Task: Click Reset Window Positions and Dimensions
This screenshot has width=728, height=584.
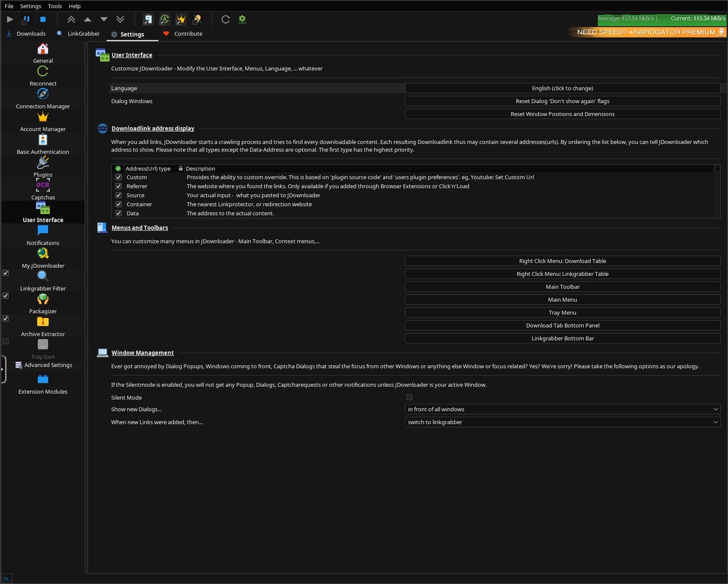Action: click(x=563, y=114)
